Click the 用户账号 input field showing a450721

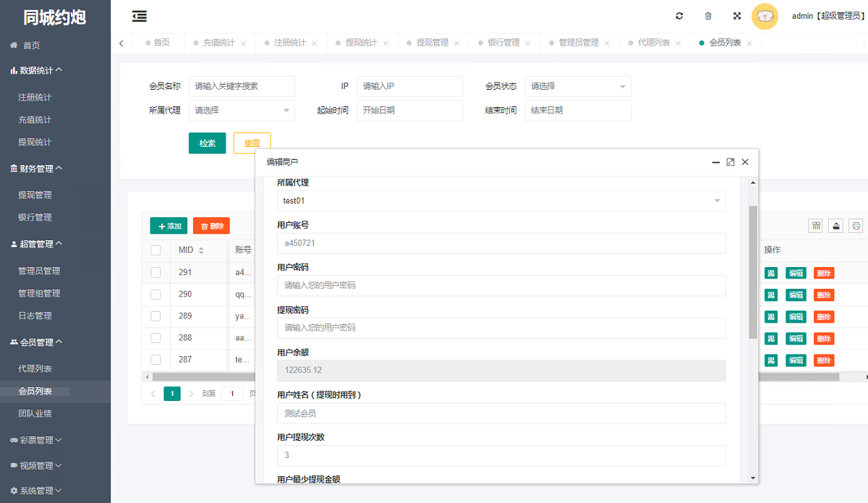coord(501,244)
